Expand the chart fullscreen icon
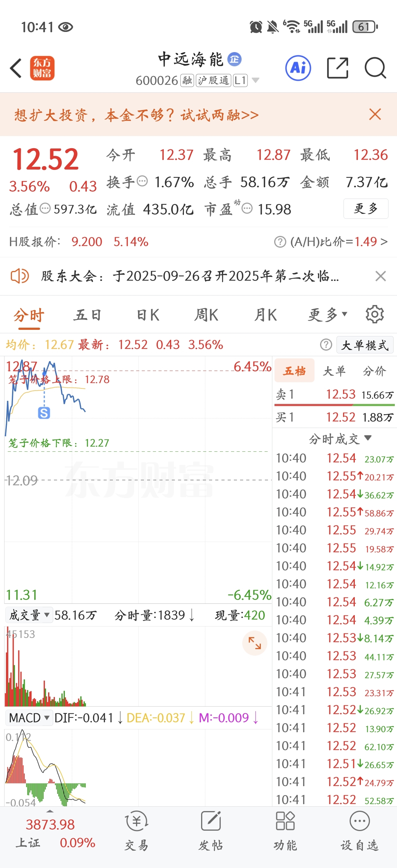 point(254,643)
